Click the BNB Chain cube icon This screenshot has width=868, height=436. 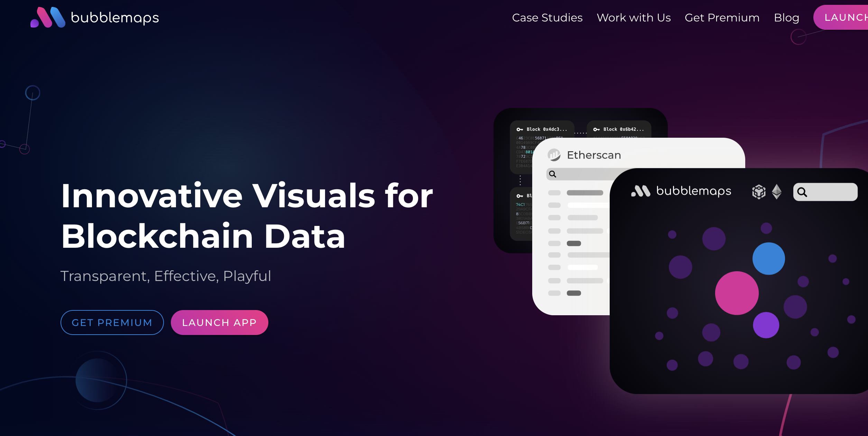(x=758, y=192)
